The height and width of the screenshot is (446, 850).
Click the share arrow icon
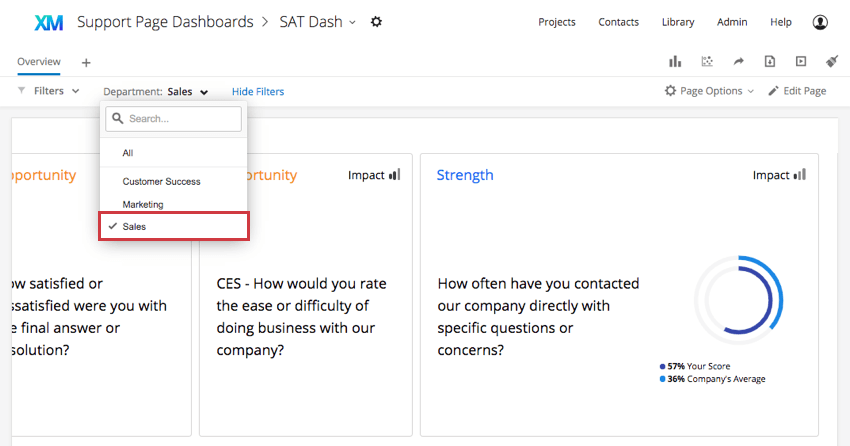[738, 61]
